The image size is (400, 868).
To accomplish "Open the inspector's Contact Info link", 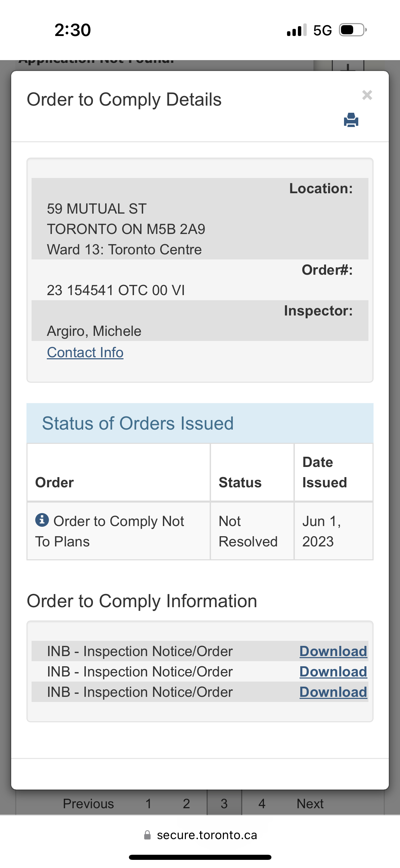I will pos(85,352).
